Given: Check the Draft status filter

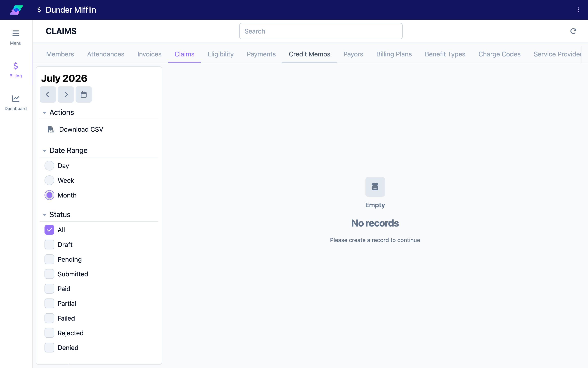Looking at the screenshot, I should (x=49, y=245).
